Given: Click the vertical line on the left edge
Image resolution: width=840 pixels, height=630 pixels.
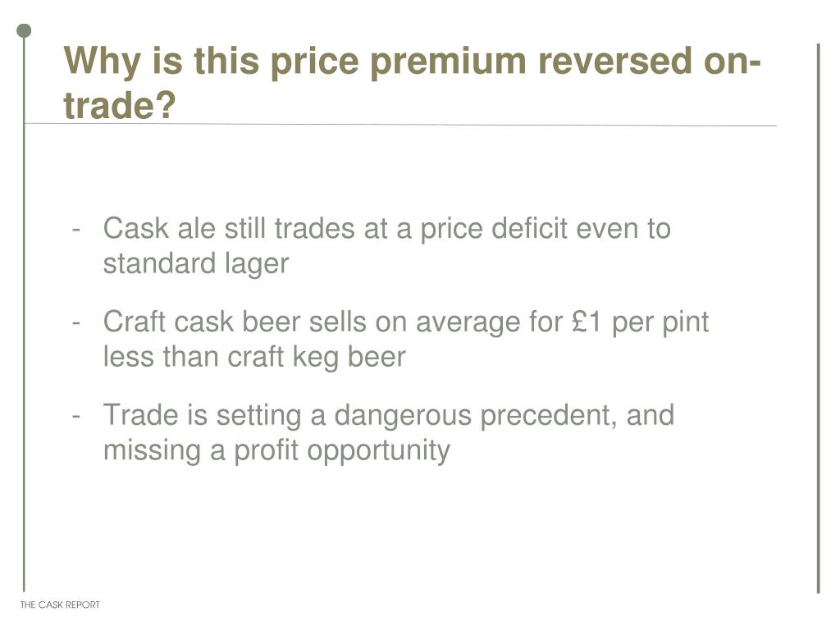Looking at the screenshot, I should (x=24, y=315).
